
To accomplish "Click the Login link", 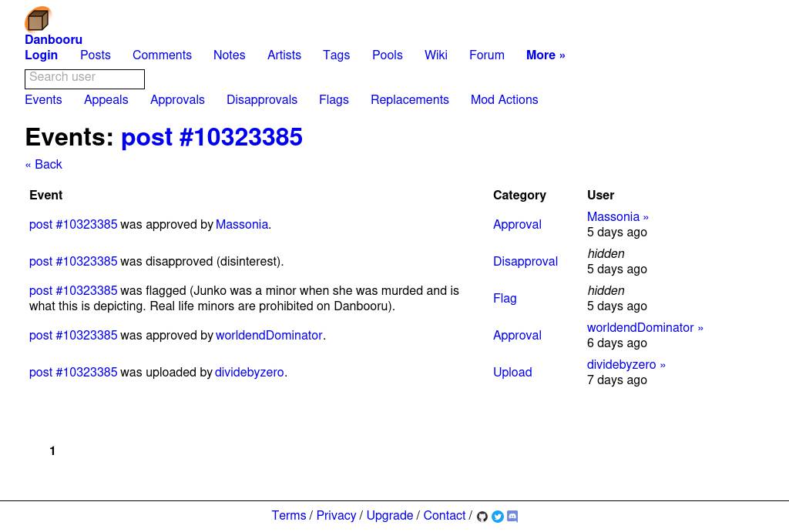I will coord(41,56).
